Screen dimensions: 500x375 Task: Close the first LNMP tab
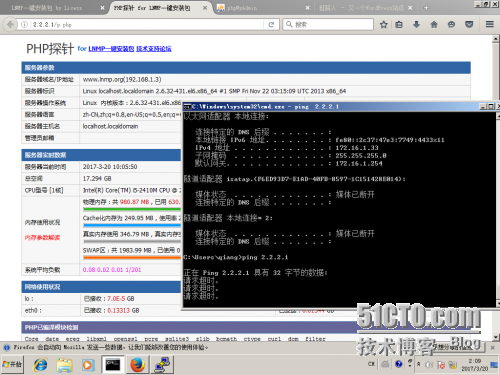pyautogui.click(x=102, y=8)
